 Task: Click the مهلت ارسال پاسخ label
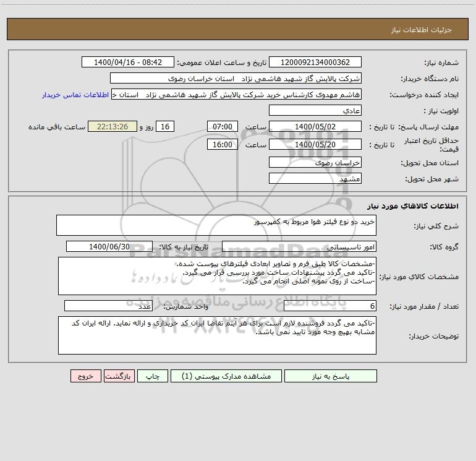click(428, 127)
